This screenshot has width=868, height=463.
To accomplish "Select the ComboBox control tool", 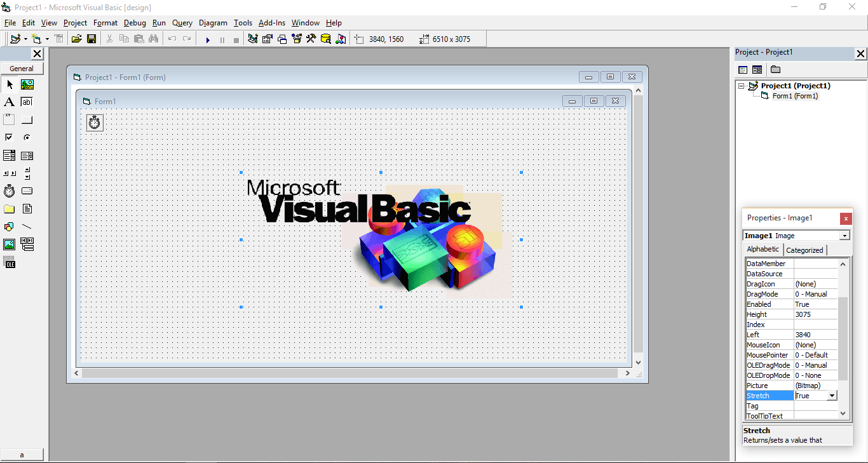I will click(10, 156).
